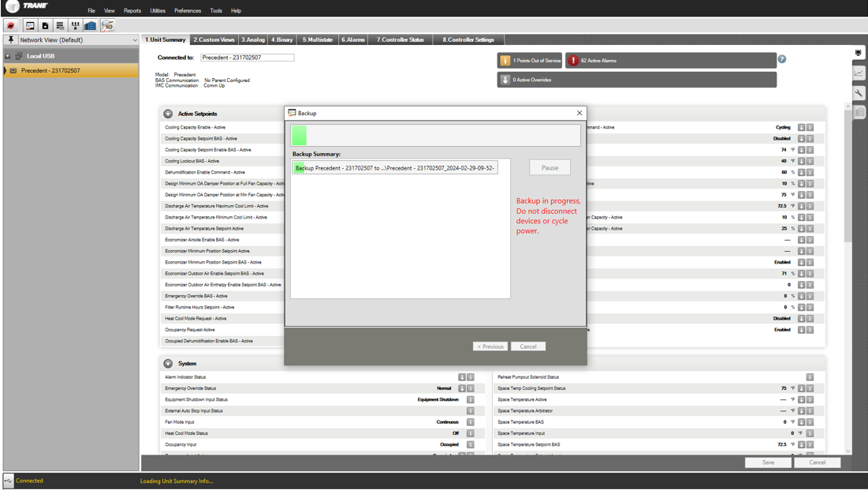Switch to the 6.Alarms tab
The image size is (868, 490).
[353, 40]
